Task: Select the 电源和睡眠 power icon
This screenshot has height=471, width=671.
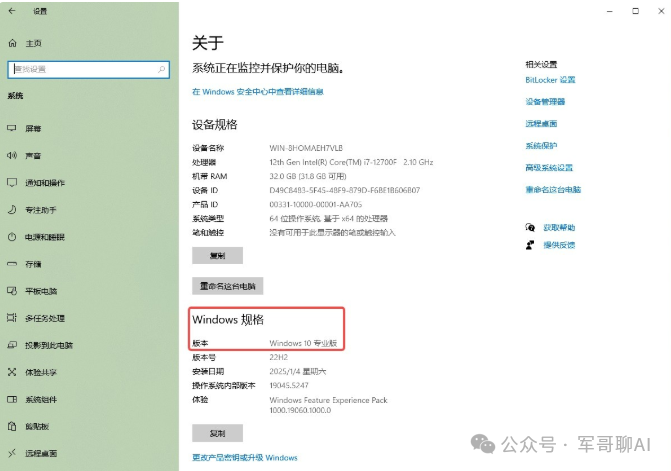Action: coord(12,237)
